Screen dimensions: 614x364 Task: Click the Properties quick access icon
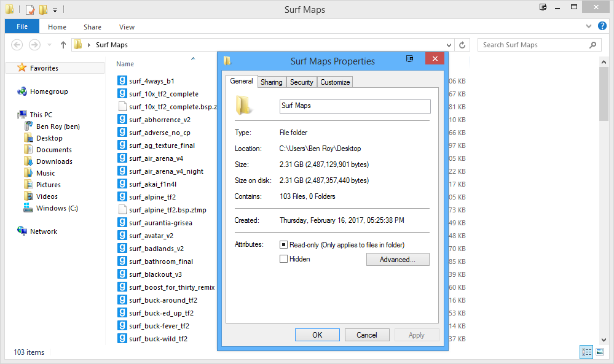point(30,10)
